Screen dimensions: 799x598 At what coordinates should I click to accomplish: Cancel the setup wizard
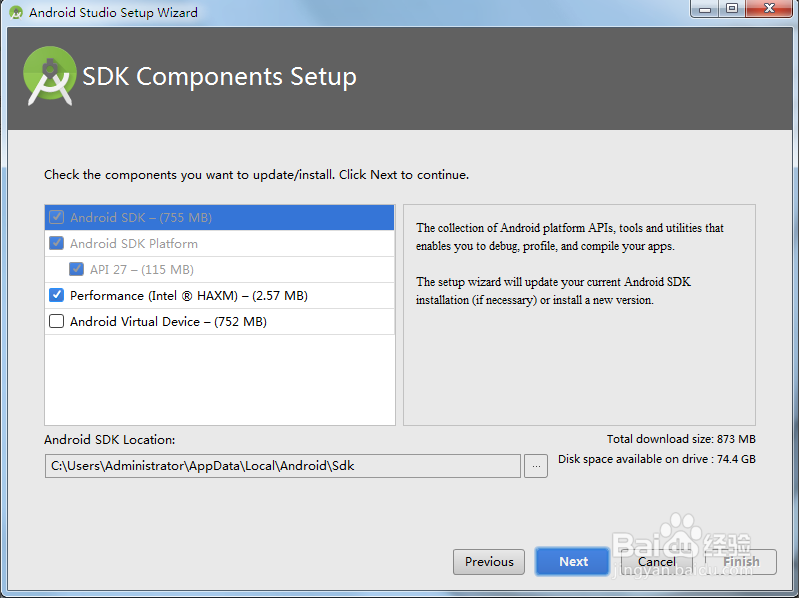657,562
